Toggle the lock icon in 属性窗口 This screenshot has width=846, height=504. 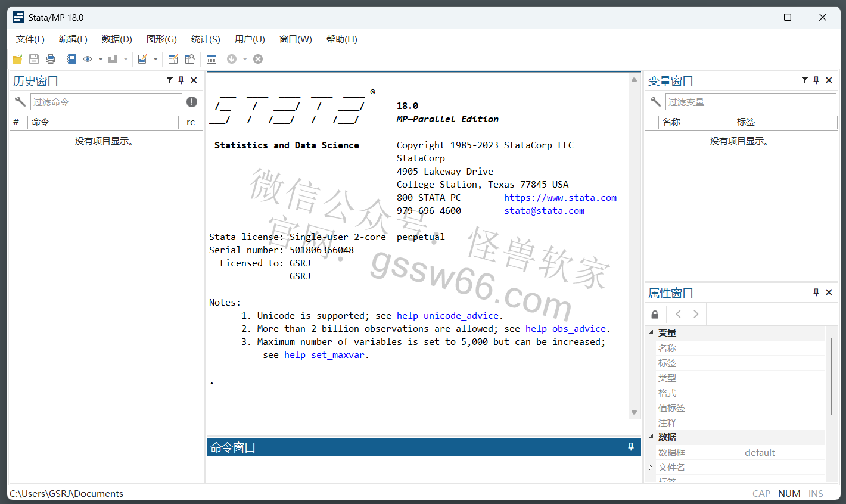[655, 314]
